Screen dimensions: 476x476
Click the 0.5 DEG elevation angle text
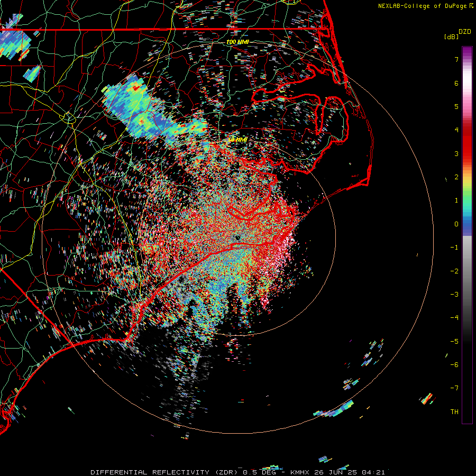pos(259,472)
